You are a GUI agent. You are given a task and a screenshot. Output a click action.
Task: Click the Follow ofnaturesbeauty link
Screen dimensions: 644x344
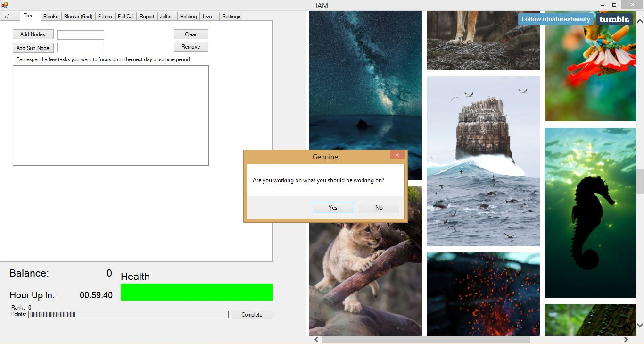pyautogui.click(x=555, y=19)
